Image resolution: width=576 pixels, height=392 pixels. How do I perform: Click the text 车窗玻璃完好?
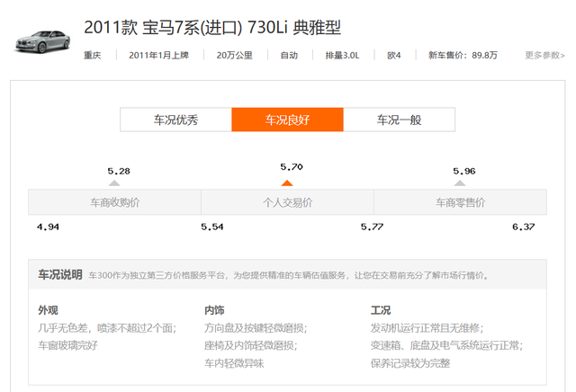coord(68,345)
